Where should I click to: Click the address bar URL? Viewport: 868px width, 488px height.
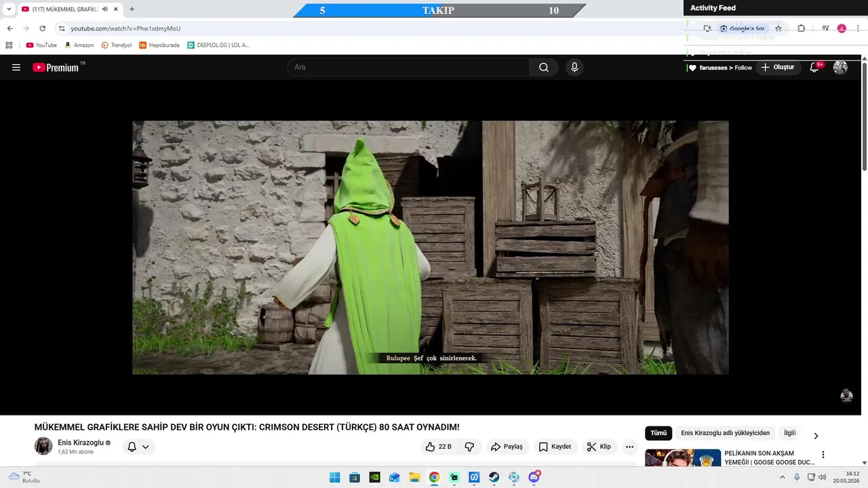point(125,28)
